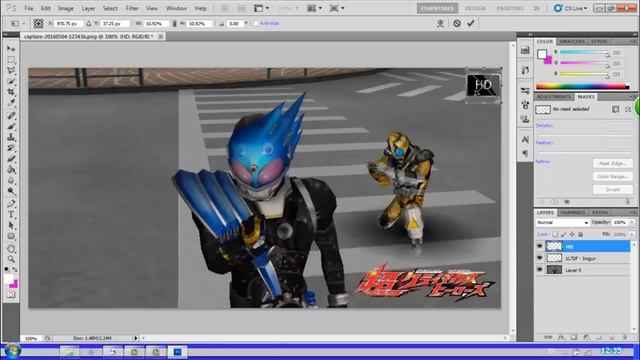This screenshot has width=640, height=360.
Task: Click the R channel slider
Action: click(584, 53)
